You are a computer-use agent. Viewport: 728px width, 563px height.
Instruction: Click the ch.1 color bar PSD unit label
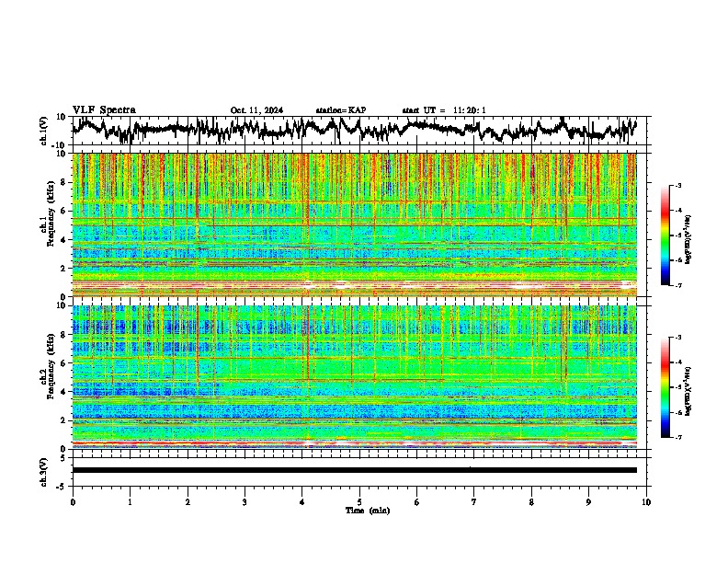click(688, 240)
